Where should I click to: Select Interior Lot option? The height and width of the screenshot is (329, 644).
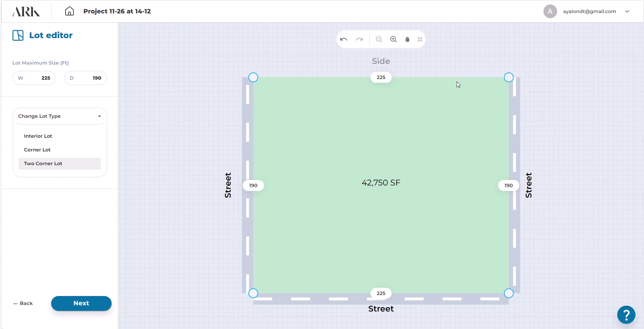coord(38,136)
